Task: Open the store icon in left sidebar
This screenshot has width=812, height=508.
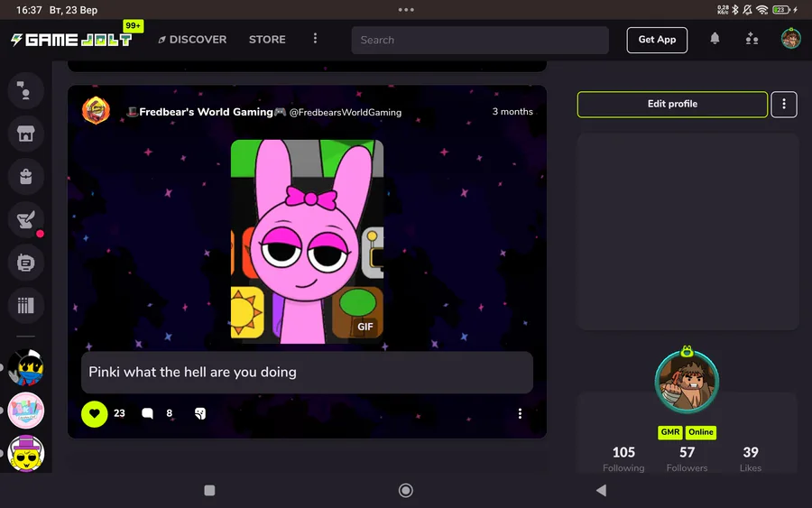Action: click(x=25, y=134)
